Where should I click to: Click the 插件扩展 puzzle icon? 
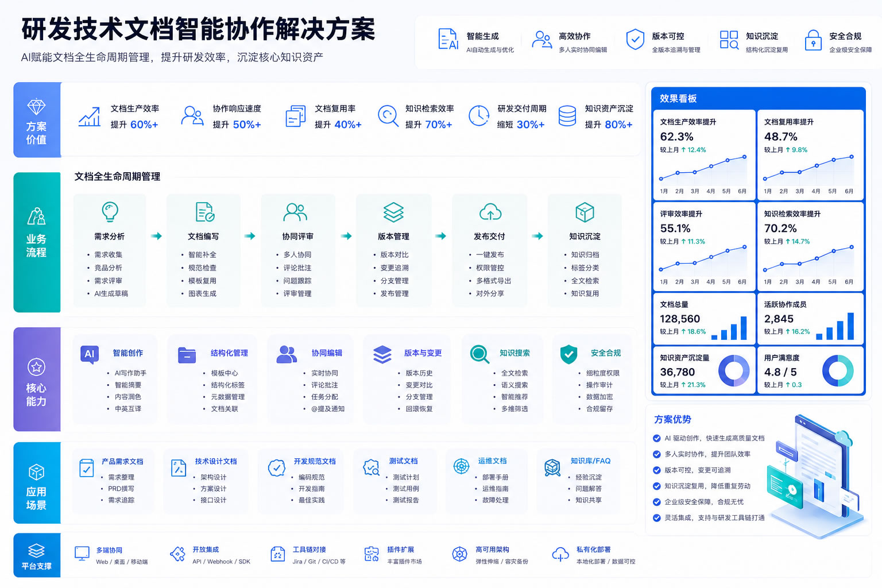(372, 554)
